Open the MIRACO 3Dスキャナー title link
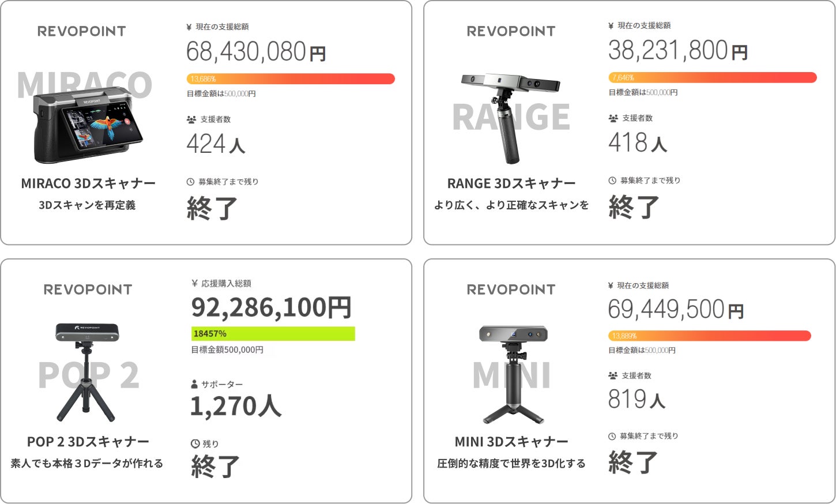Viewport: 836px width, 504px height. (x=88, y=183)
